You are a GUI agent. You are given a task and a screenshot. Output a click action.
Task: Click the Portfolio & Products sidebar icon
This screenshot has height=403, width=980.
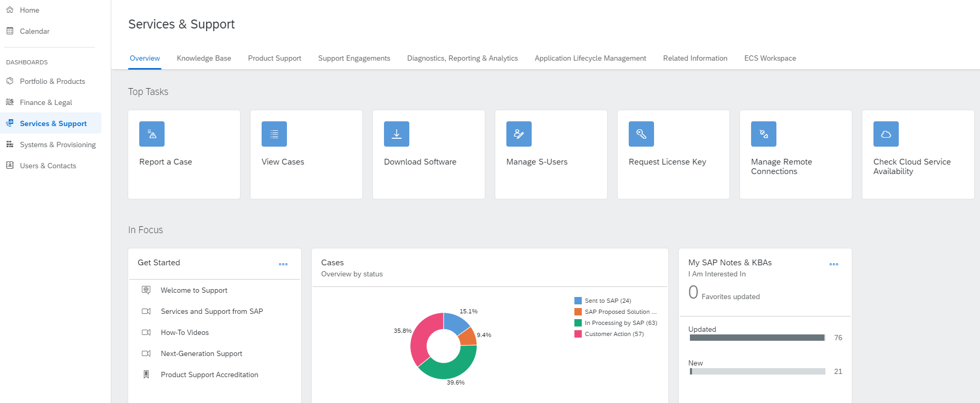[9, 81]
